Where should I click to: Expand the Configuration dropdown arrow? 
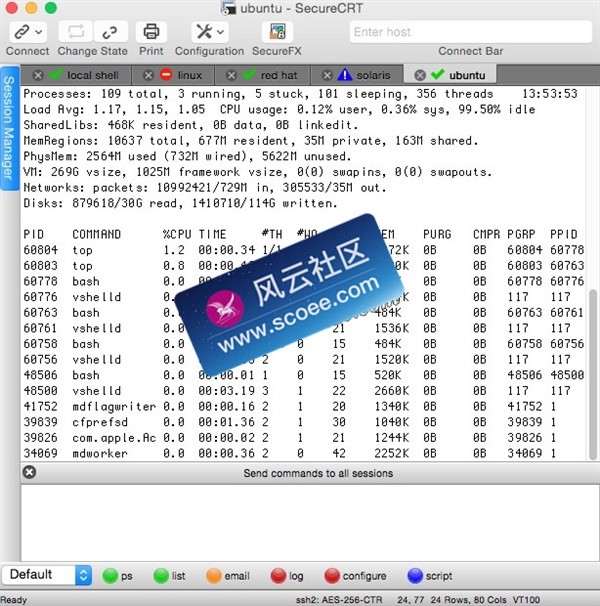[x=220, y=32]
